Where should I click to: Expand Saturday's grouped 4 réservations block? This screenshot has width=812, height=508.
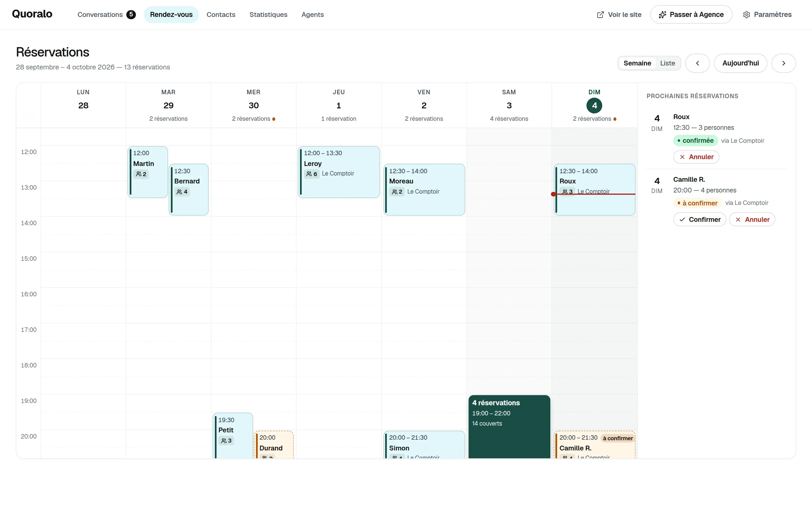pyautogui.click(x=509, y=427)
